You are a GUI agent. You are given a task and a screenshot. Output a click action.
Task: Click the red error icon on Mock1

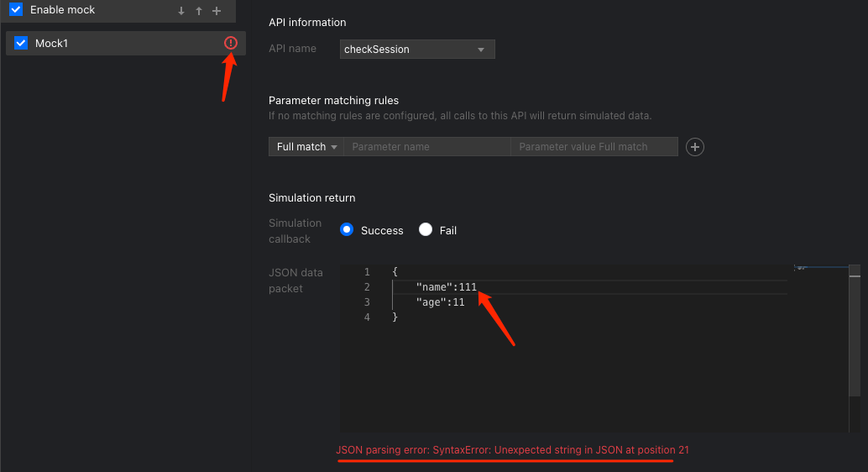click(x=231, y=43)
